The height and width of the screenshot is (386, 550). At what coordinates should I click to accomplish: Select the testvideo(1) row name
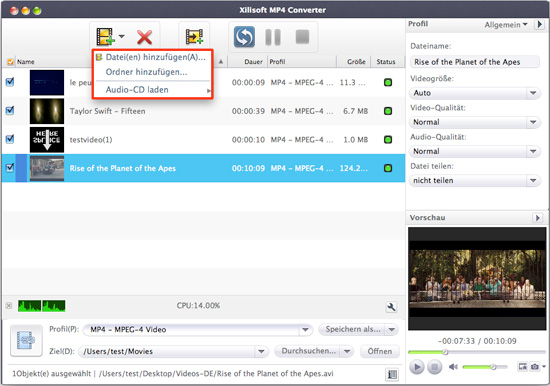(x=91, y=140)
